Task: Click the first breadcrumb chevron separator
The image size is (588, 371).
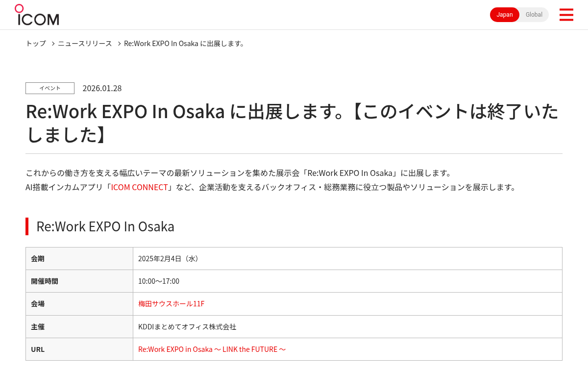Action: coord(52,44)
